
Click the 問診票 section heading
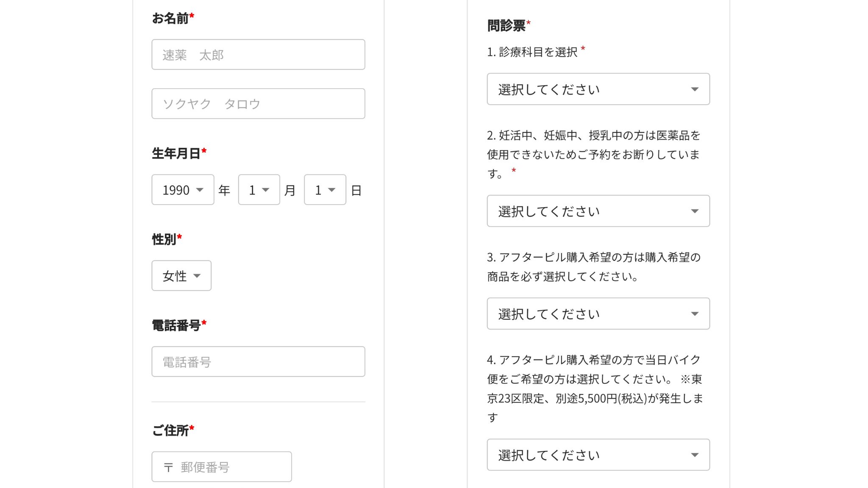tap(506, 25)
